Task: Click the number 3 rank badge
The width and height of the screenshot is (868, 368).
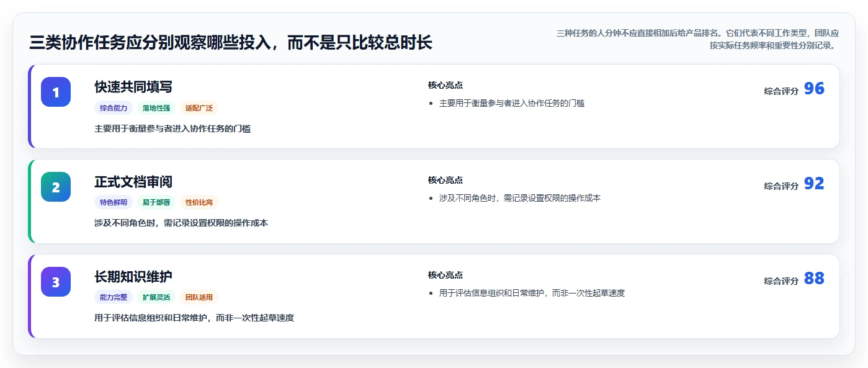Action: tap(56, 282)
